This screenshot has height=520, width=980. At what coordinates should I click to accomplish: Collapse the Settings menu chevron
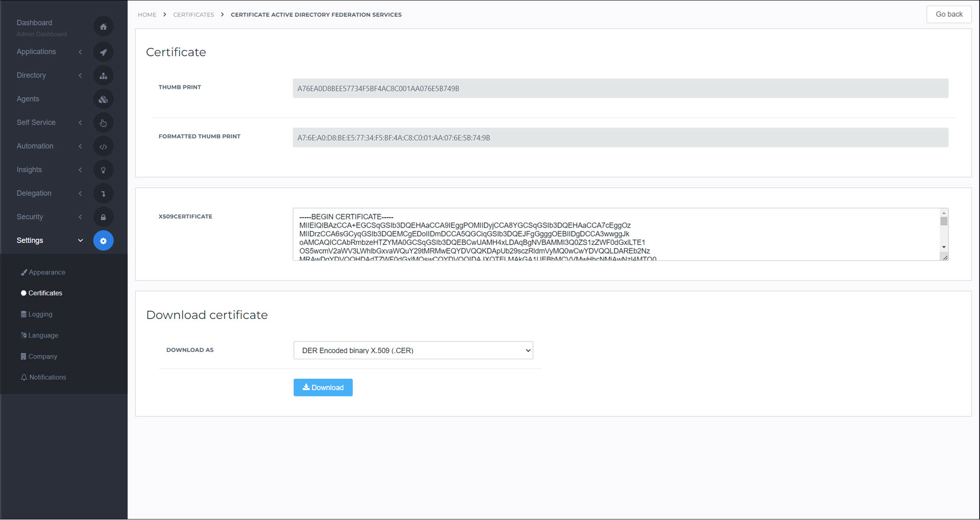[80, 240]
